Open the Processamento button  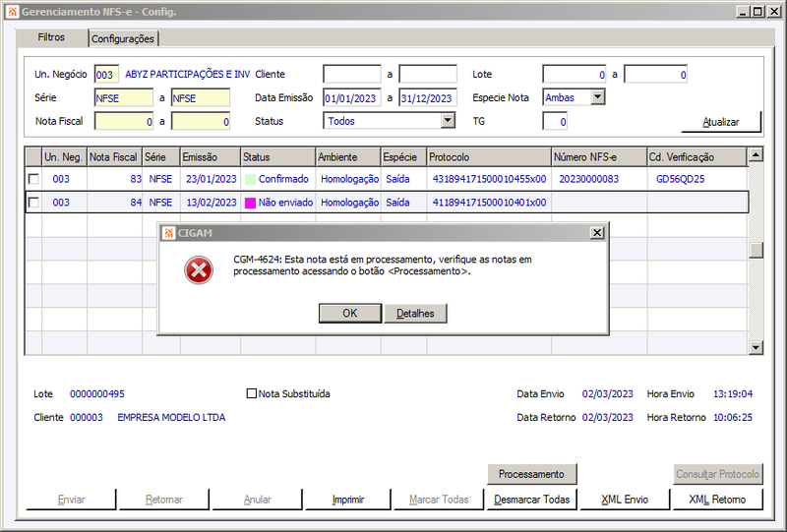pyautogui.click(x=531, y=474)
